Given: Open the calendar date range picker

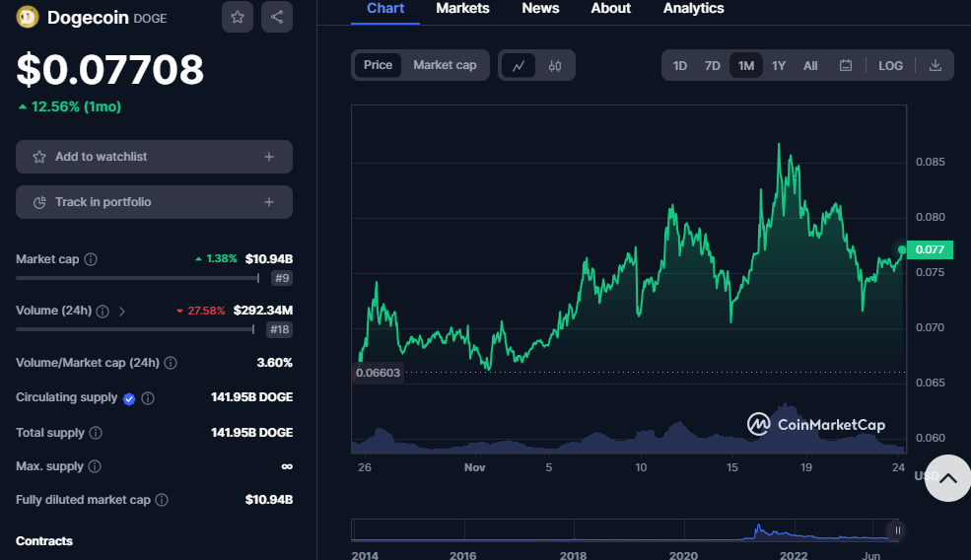Looking at the screenshot, I should click(845, 66).
